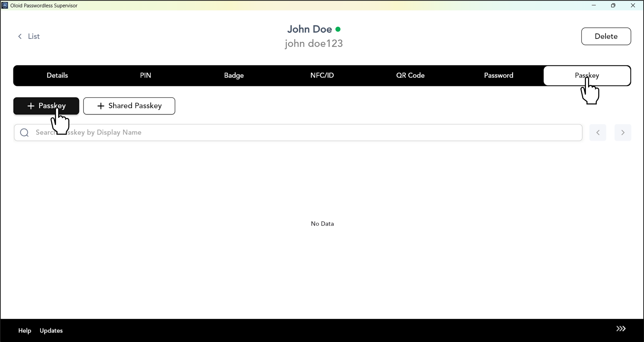This screenshot has width=644, height=342.
Task: Open the Badge tab
Action: pyautogui.click(x=234, y=76)
